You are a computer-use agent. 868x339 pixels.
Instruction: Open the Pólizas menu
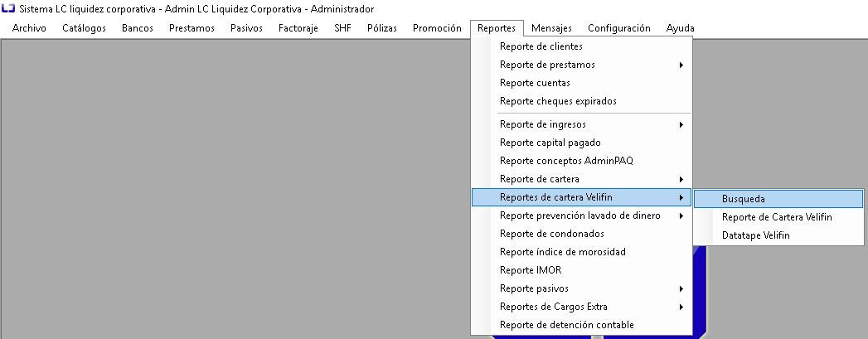(382, 28)
